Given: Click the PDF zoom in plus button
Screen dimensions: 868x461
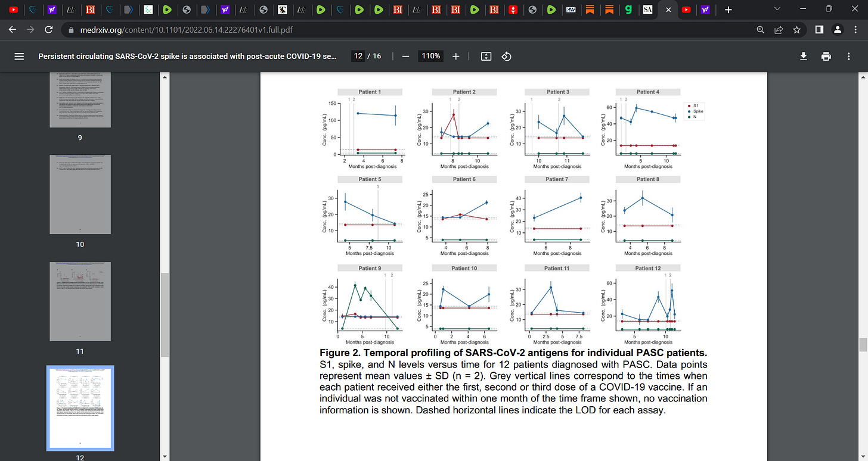Looking at the screenshot, I should [x=456, y=56].
